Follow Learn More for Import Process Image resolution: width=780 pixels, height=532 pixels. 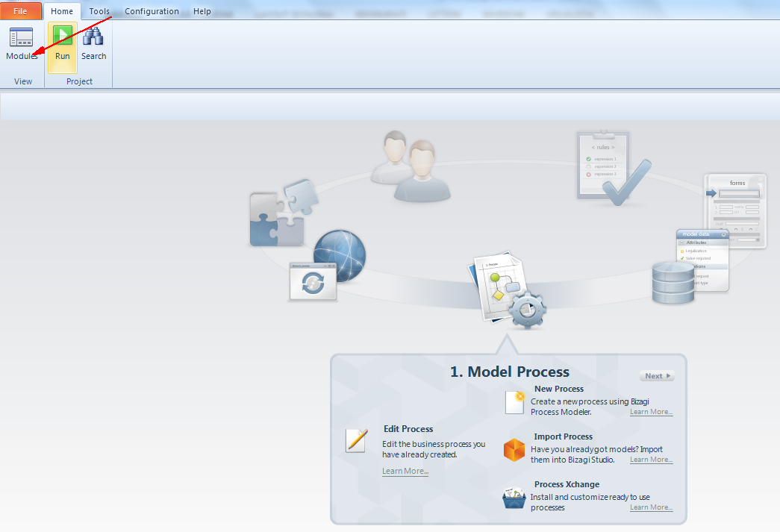pos(651,460)
